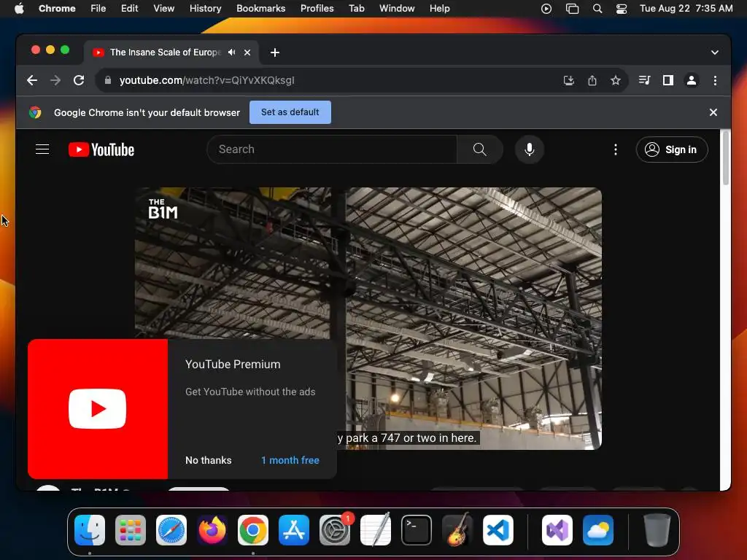Mute the tab via speaker icon
This screenshot has width=747, height=560.
(x=231, y=52)
